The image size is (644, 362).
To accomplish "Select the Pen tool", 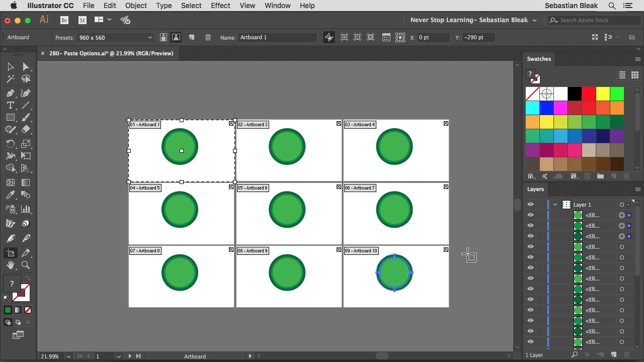I will tap(10, 93).
